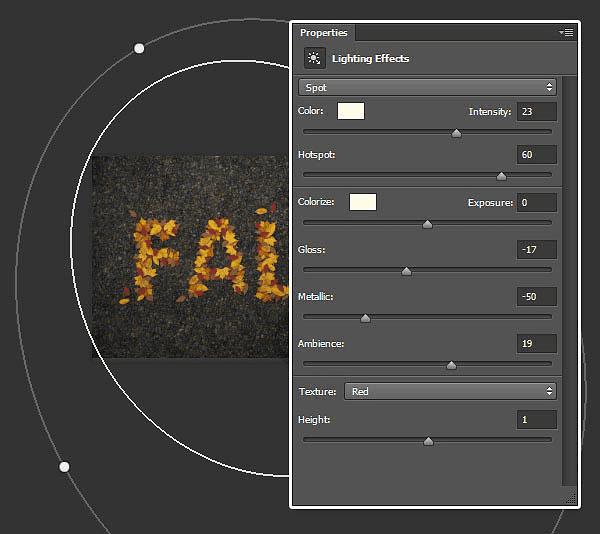Image resolution: width=600 pixels, height=534 pixels.
Task: Click the Height value field
Action: 536,420
